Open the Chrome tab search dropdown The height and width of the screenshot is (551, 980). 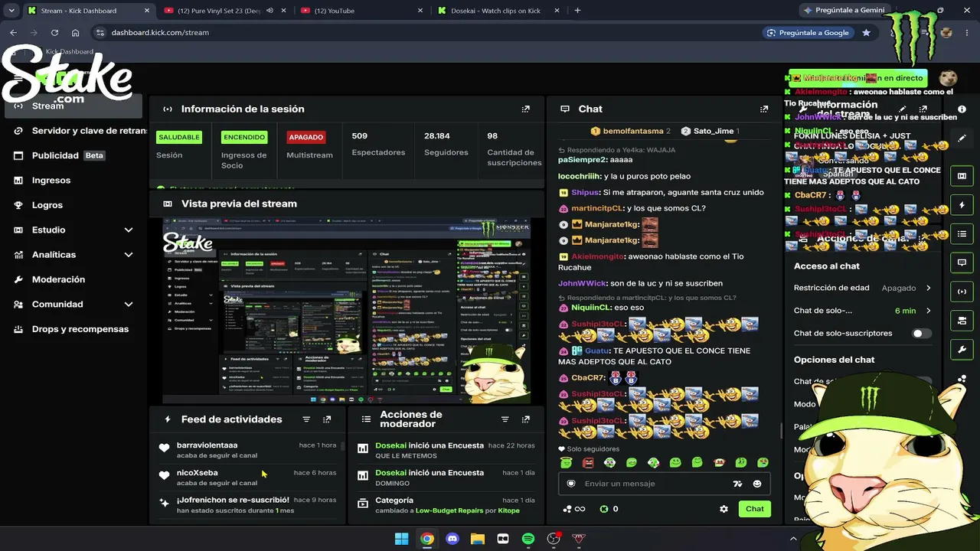(x=11, y=11)
